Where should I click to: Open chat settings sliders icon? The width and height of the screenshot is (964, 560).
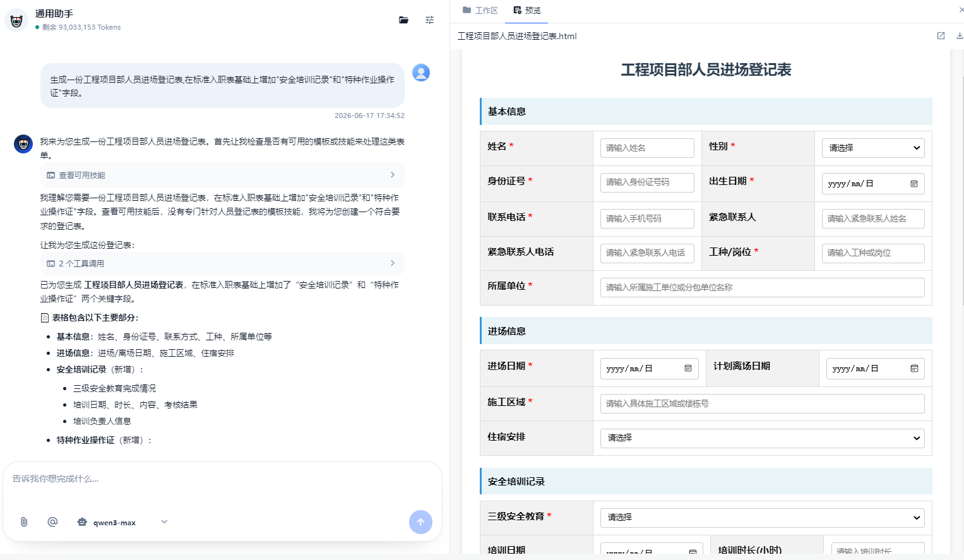click(429, 20)
